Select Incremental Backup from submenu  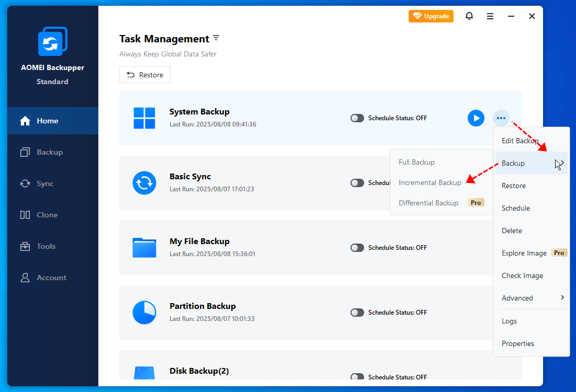point(430,182)
